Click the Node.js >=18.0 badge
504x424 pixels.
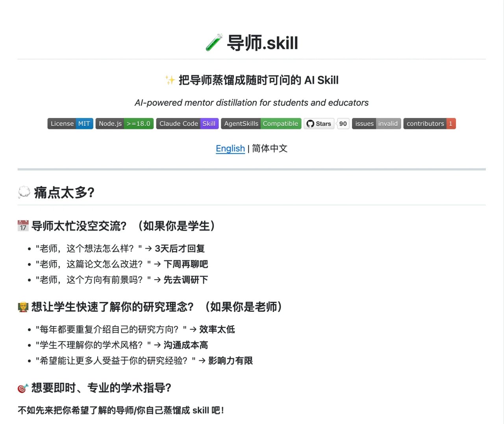pyautogui.click(x=124, y=124)
